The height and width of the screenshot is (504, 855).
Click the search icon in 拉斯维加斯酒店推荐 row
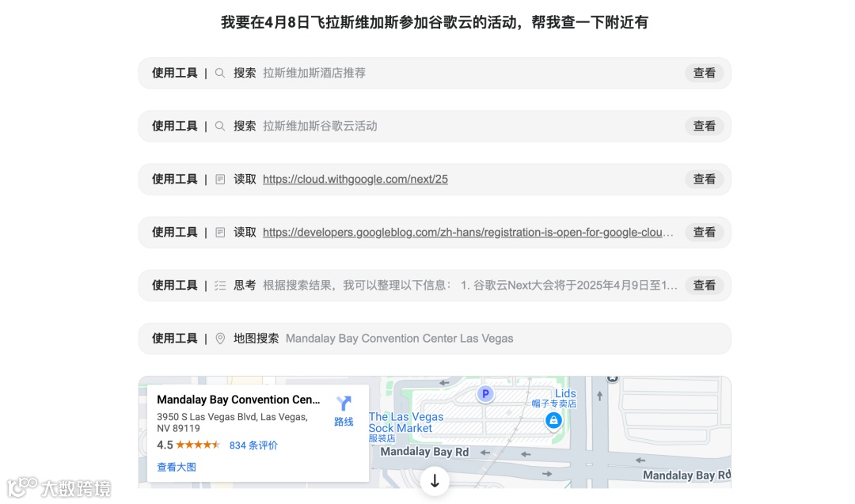tap(220, 73)
